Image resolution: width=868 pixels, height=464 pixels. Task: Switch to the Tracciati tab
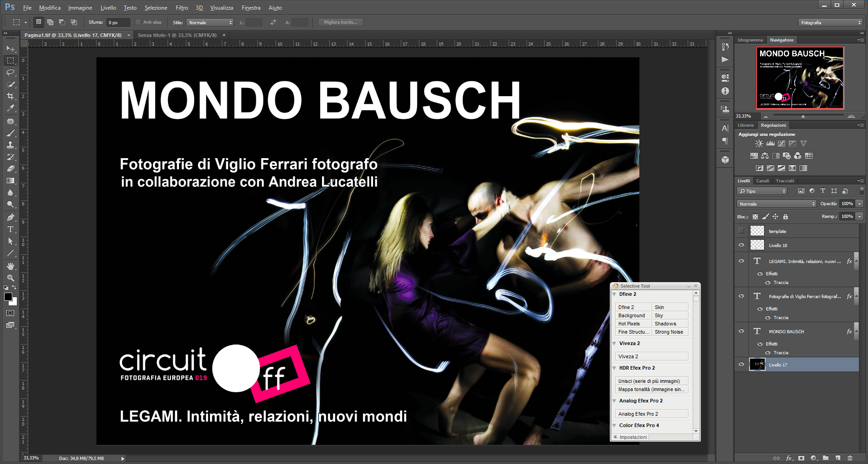click(x=785, y=181)
